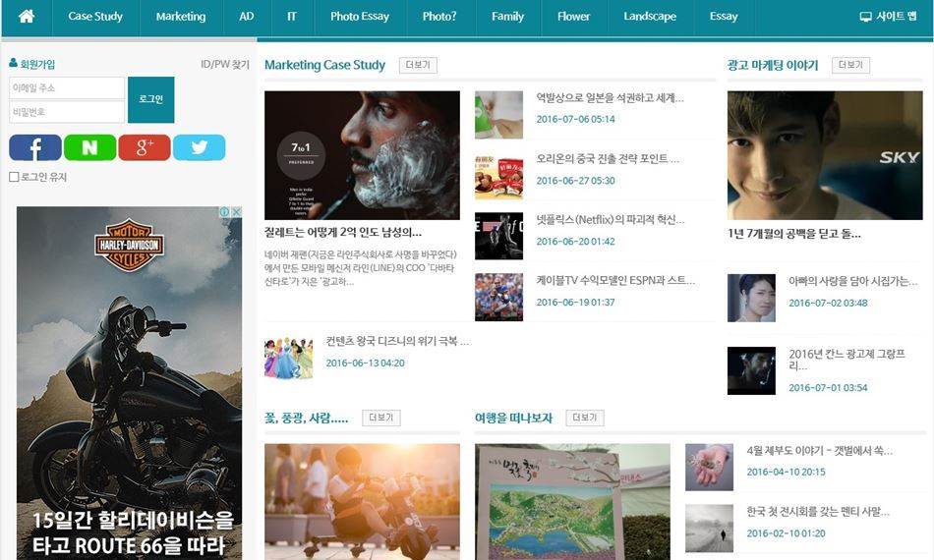This screenshot has height=560, width=934.
Task: Click 더보기 next to 꽃, 풍광, 사람
Action: click(x=381, y=418)
